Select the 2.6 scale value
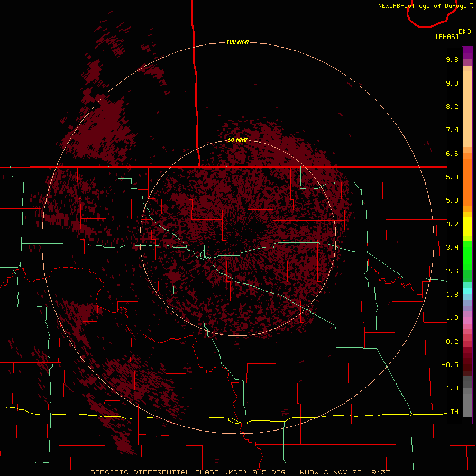This screenshot has height=476, width=476. 452,271
